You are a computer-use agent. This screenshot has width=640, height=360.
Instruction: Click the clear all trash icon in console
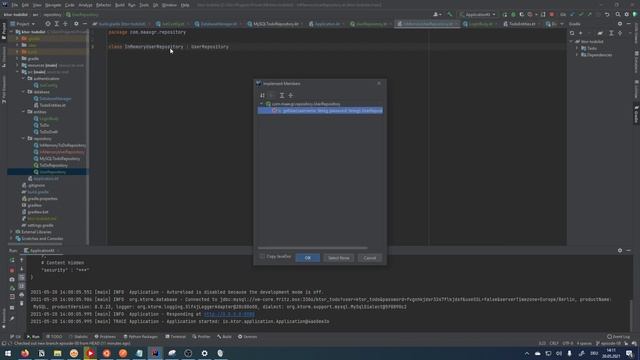tap(22, 303)
